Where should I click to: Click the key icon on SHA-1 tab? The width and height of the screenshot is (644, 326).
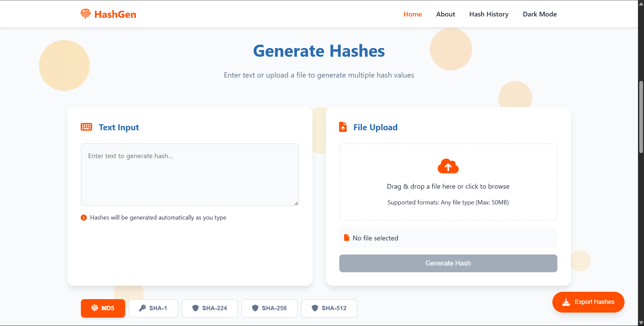click(142, 308)
